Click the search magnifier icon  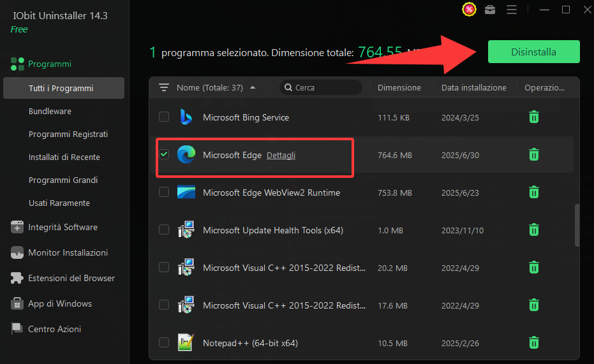pyautogui.click(x=288, y=88)
